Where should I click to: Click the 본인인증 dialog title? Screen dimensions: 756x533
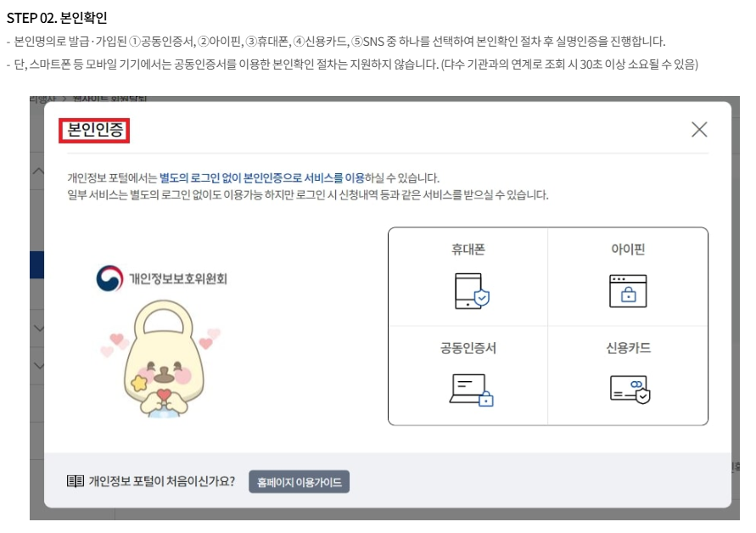pyautogui.click(x=94, y=131)
